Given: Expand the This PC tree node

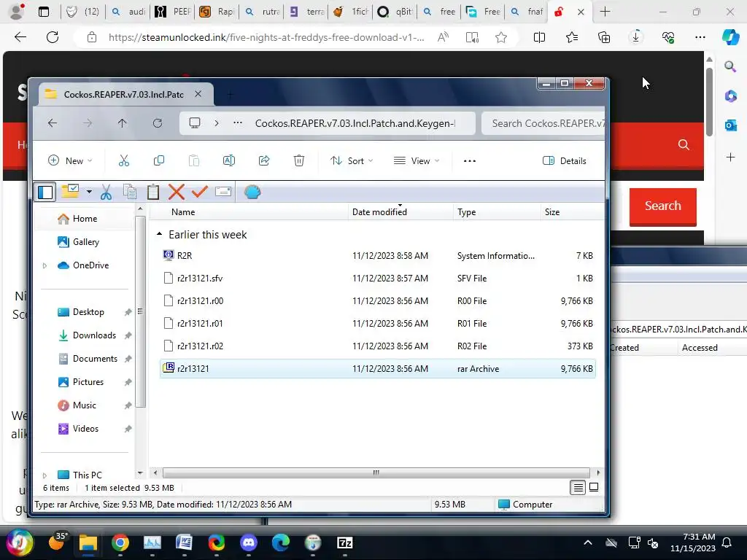Looking at the screenshot, I should tap(44, 475).
